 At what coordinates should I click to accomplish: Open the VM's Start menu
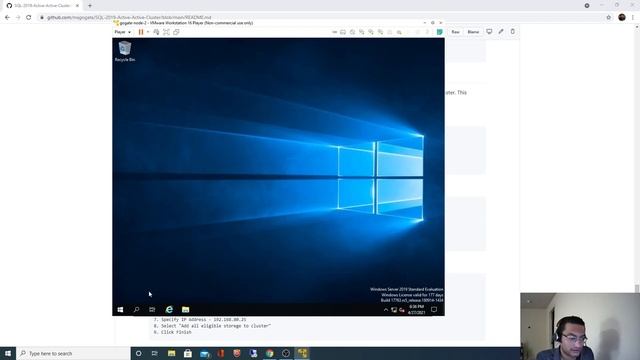coord(120,310)
